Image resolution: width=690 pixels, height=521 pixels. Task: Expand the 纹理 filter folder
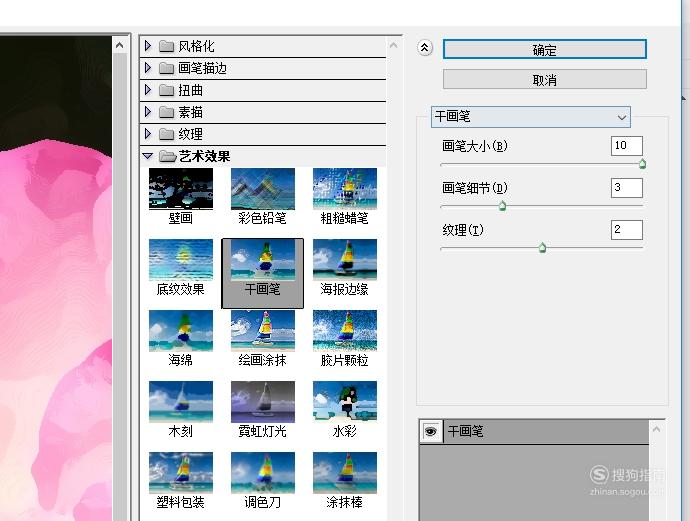(148, 134)
